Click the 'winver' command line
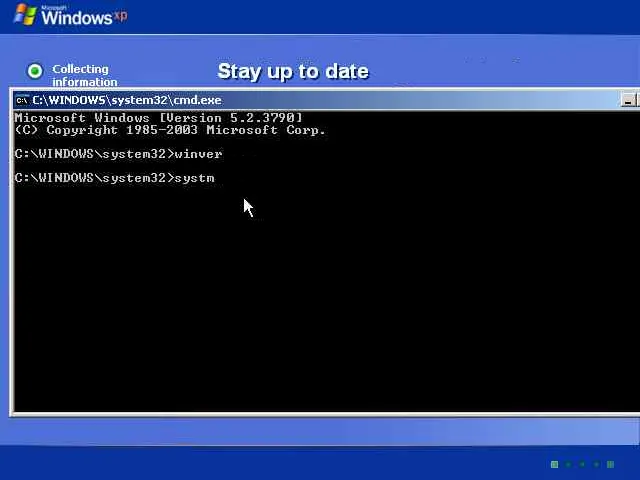This screenshot has width=640, height=480. [118, 154]
